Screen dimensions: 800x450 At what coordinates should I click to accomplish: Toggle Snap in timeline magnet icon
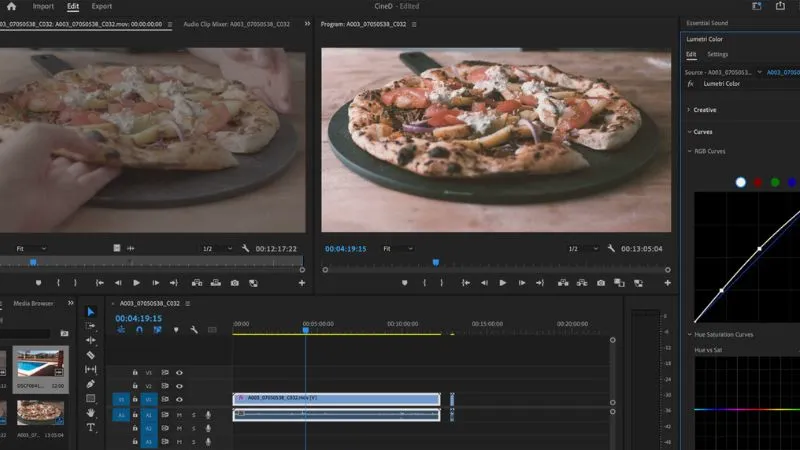pos(139,330)
